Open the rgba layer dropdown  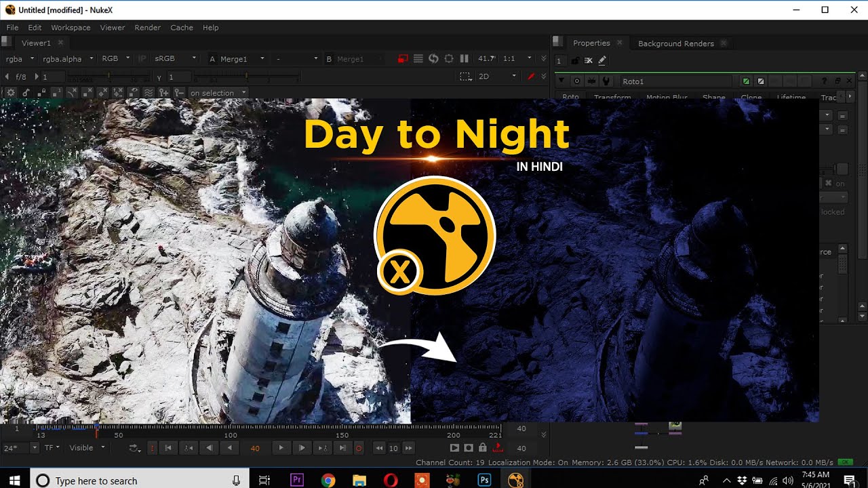(19, 59)
